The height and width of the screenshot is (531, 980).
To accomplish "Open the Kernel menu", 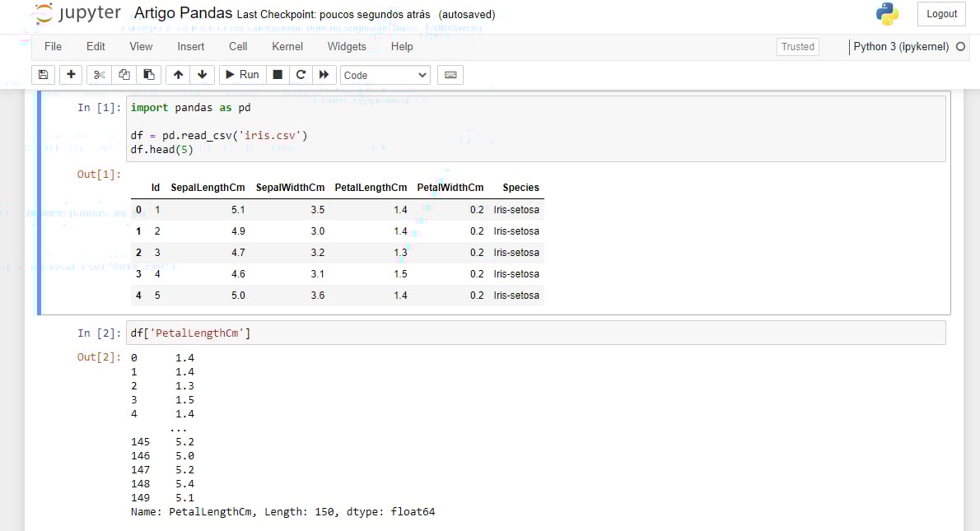I will pyautogui.click(x=287, y=46).
